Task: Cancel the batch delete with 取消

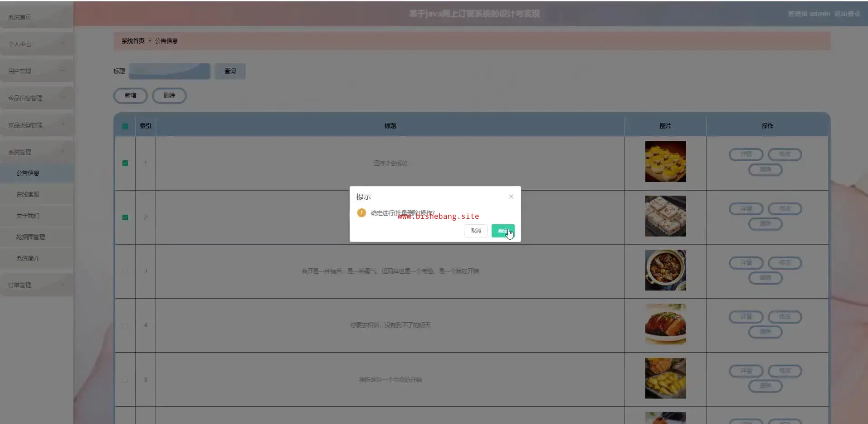Action: point(476,231)
